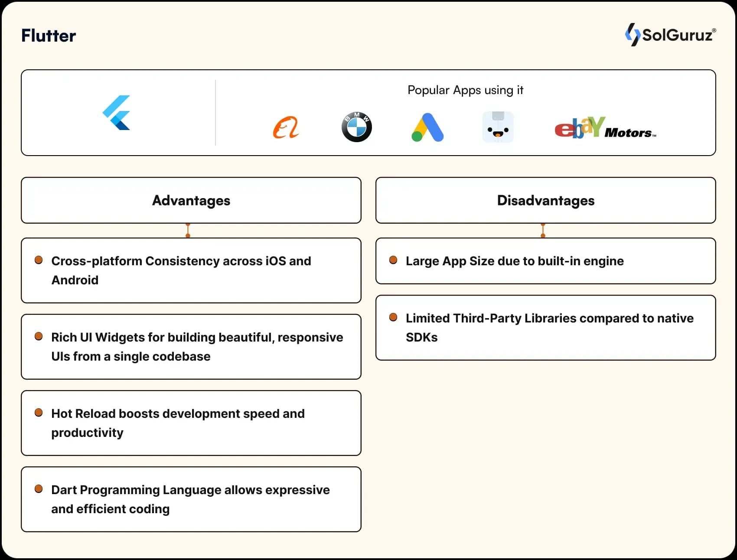Click the Google Ads app logo
Viewport: 737px width, 560px height.
click(427, 127)
